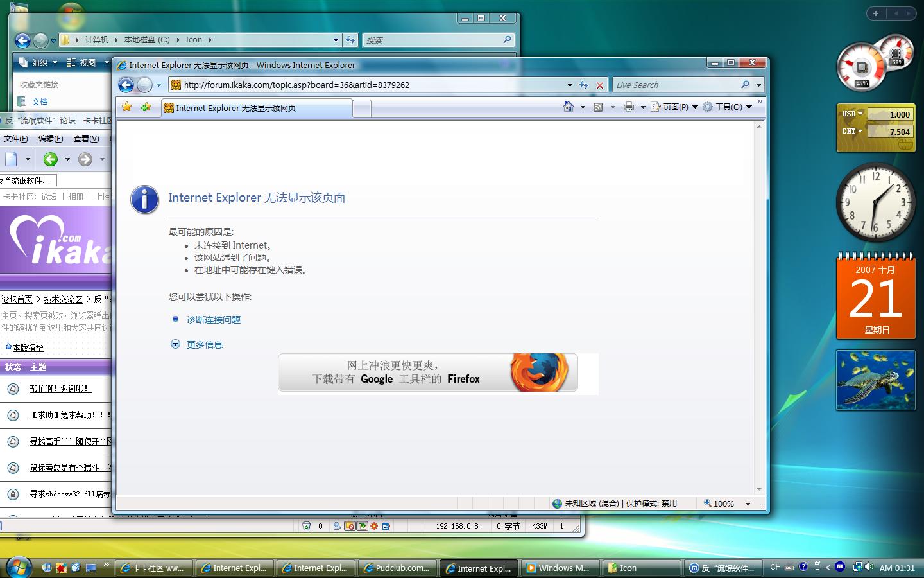Screen dimensions: 924x578
Task: Click the USD amount field 1.000
Action: [x=889, y=114]
